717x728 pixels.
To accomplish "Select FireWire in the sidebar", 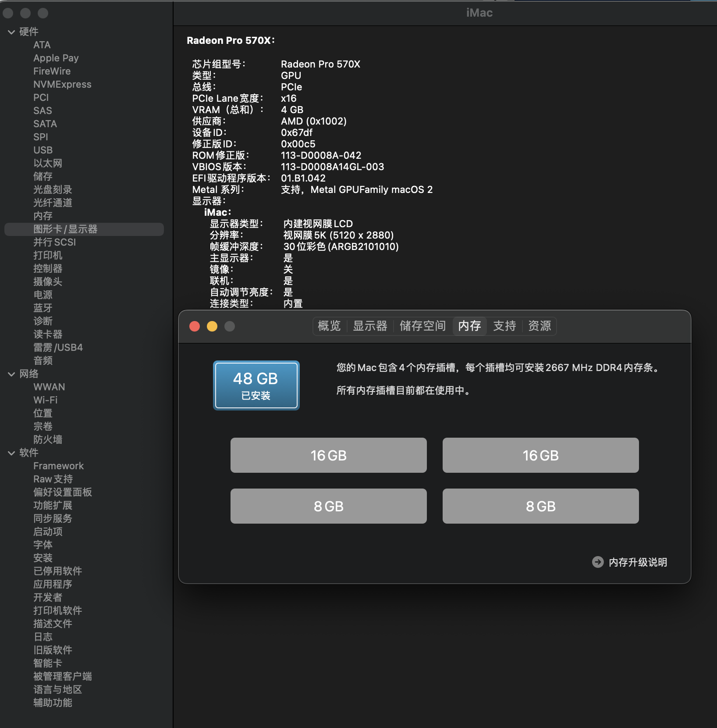I will click(x=52, y=71).
